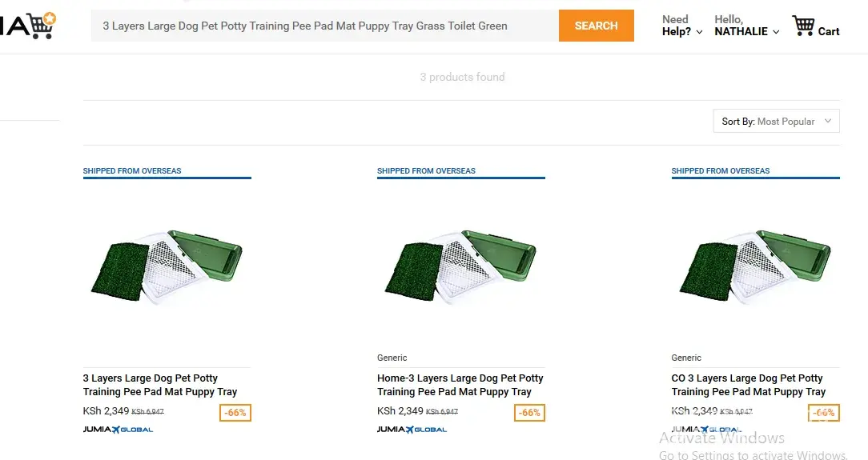Image resolution: width=868 pixels, height=460 pixels.
Task: Click the search input field
Action: tap(324, 26)
